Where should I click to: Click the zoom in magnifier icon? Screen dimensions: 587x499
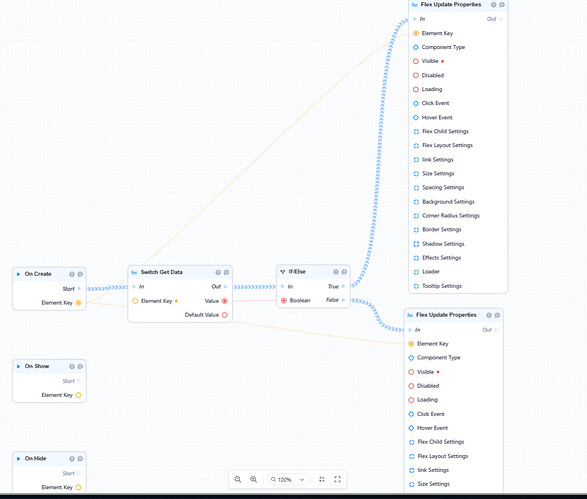coord(253,479)
